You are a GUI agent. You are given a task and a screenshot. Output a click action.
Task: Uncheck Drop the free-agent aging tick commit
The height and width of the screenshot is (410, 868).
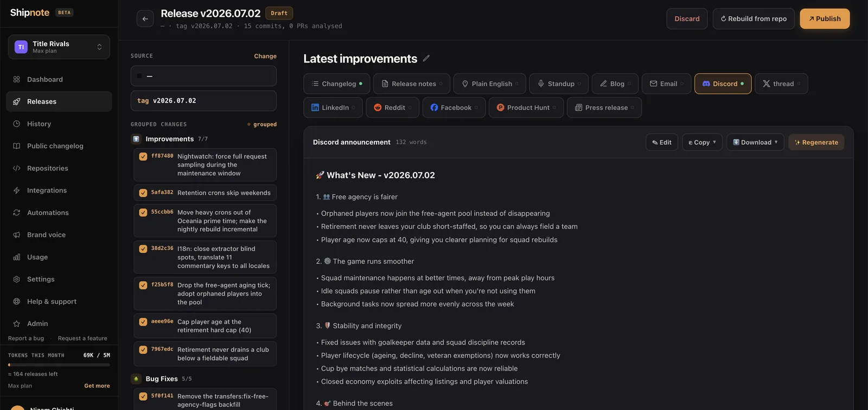(143, 285)
